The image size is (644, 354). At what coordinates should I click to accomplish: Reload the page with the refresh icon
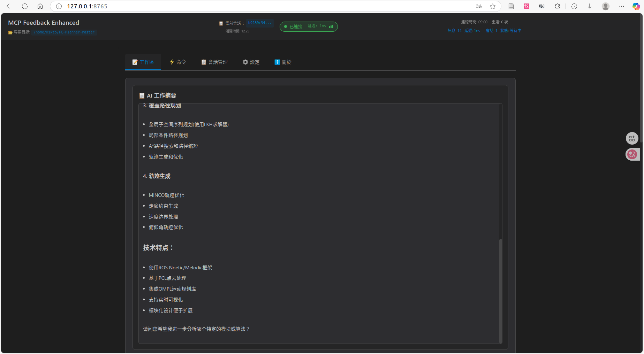coord(25,6)
